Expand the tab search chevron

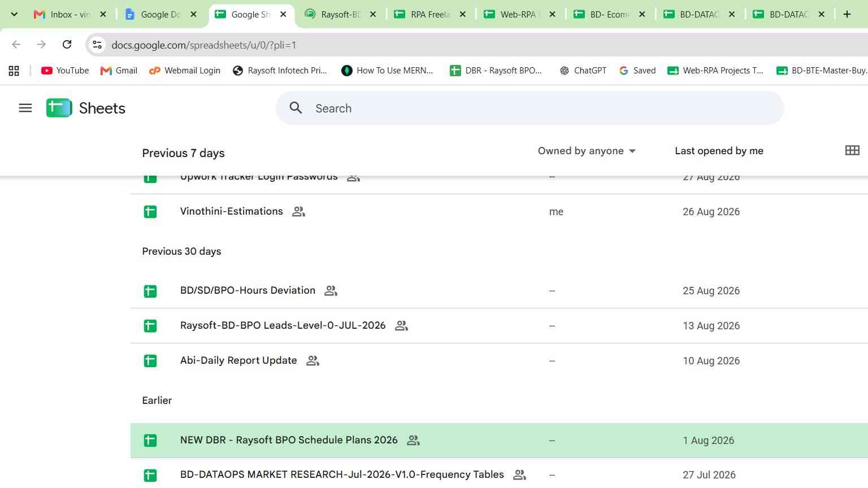tap(14, 14)
